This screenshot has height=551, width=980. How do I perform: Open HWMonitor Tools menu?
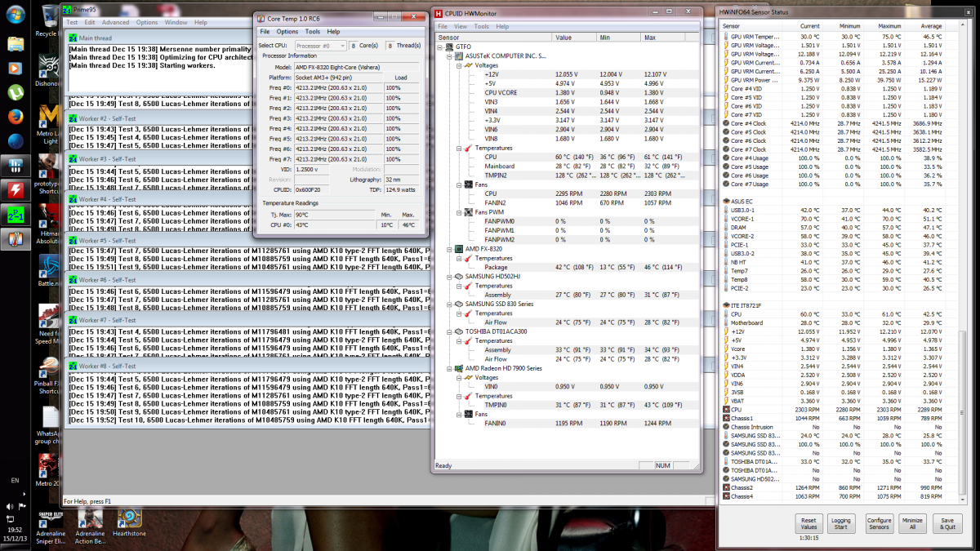click(x=481, y=26)
